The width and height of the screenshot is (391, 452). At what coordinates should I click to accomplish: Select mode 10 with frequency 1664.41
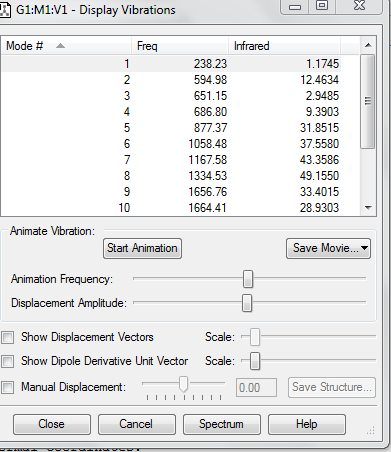pyautogui.click(x=171, y=208)
